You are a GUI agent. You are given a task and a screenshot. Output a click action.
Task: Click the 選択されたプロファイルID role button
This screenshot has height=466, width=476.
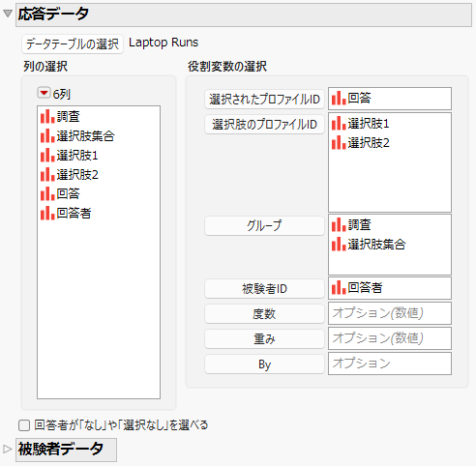click(264, 99)
